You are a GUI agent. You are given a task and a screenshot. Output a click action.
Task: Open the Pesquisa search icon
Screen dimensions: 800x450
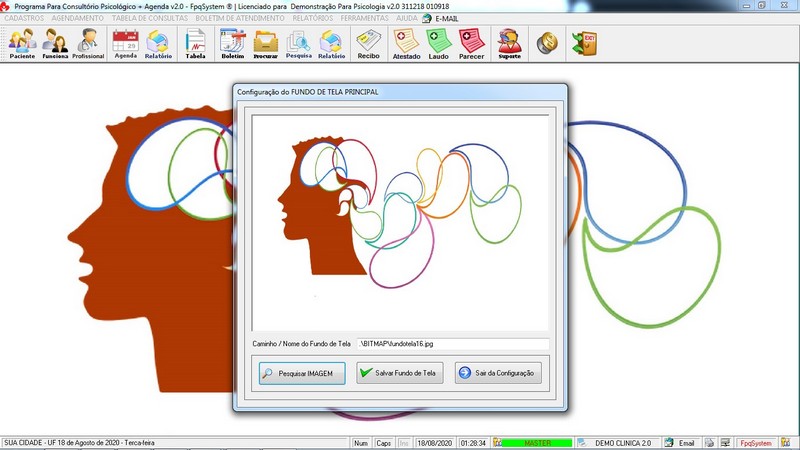click(x=298, y=44)
